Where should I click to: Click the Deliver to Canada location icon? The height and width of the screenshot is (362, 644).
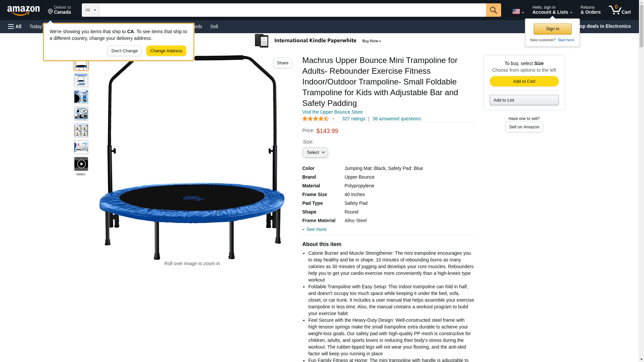(50, 12)
